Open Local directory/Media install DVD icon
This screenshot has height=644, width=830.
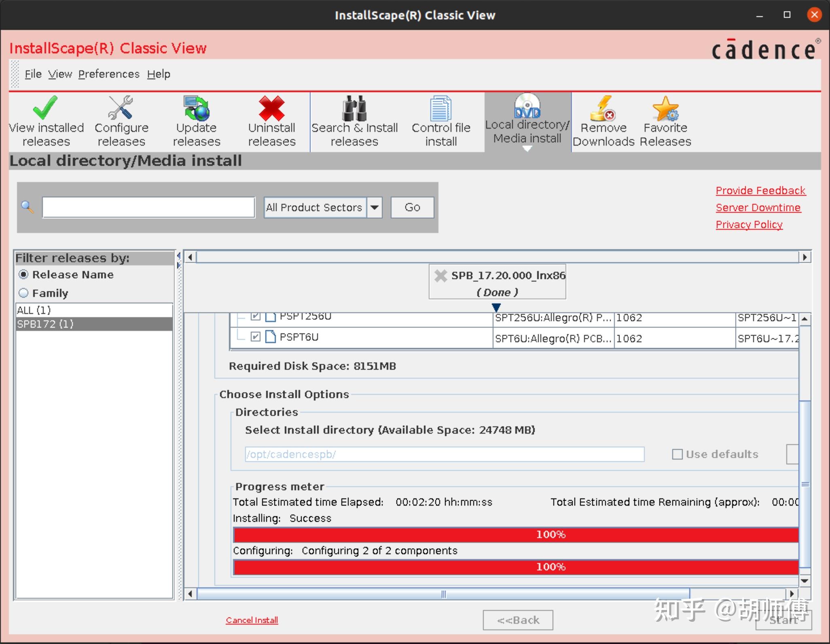coord(527,105)
